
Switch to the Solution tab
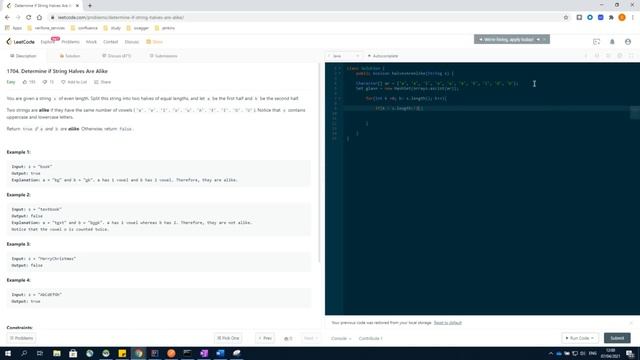70,56
